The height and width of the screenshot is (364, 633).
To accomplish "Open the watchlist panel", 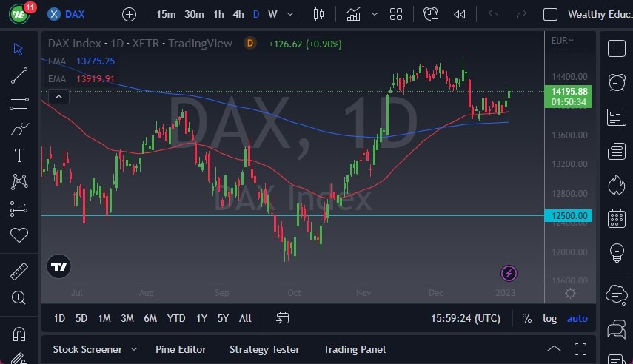I will (x=617, y=48).
